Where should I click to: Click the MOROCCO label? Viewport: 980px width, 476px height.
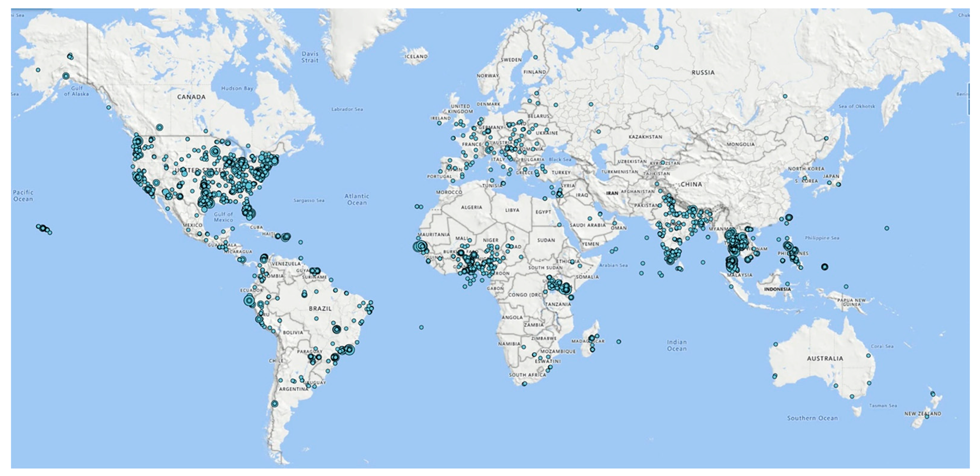pyautogui.click(x=449, y=192)
